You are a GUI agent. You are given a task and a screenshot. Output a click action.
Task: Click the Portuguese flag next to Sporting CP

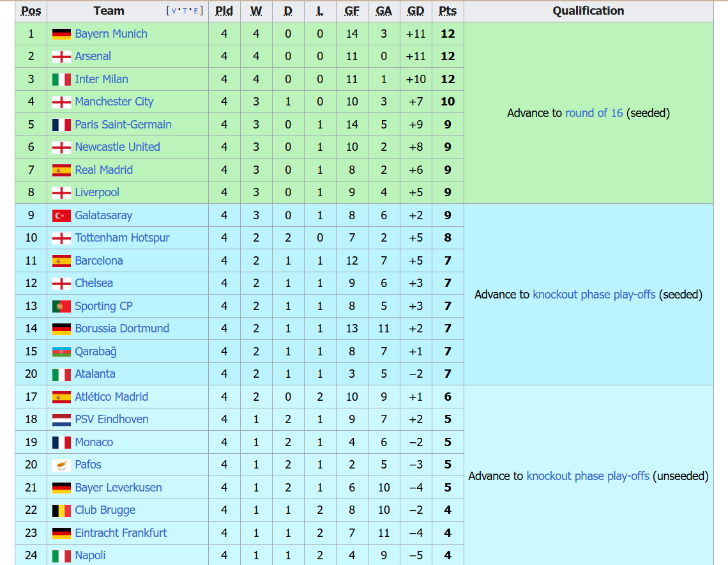pos(61,306)
